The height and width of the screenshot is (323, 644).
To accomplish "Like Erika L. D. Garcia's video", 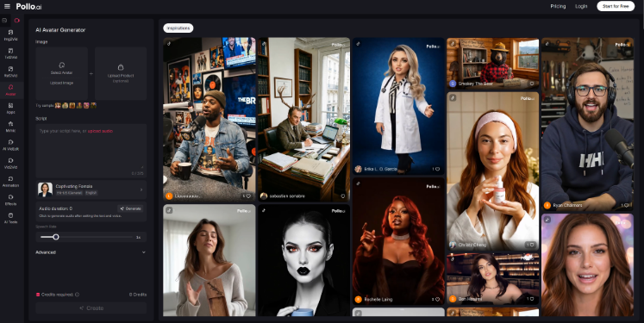I will (436, 169).
